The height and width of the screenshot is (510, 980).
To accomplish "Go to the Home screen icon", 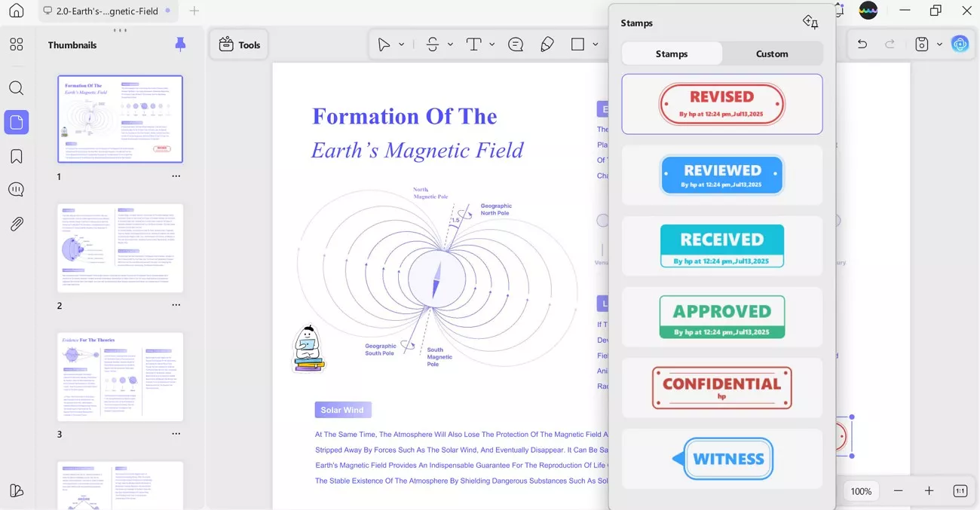I will 16,11.
